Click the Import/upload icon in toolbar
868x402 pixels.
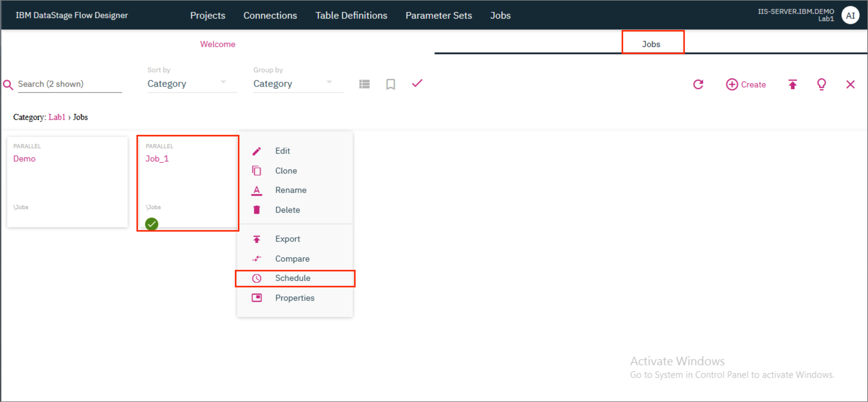pyautogui.click(x=793, y=84)
